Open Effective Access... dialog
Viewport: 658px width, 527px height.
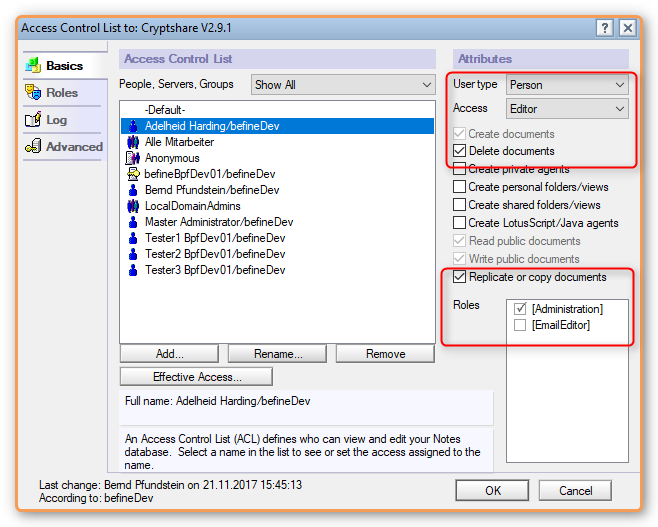click(x=196, y=377)
